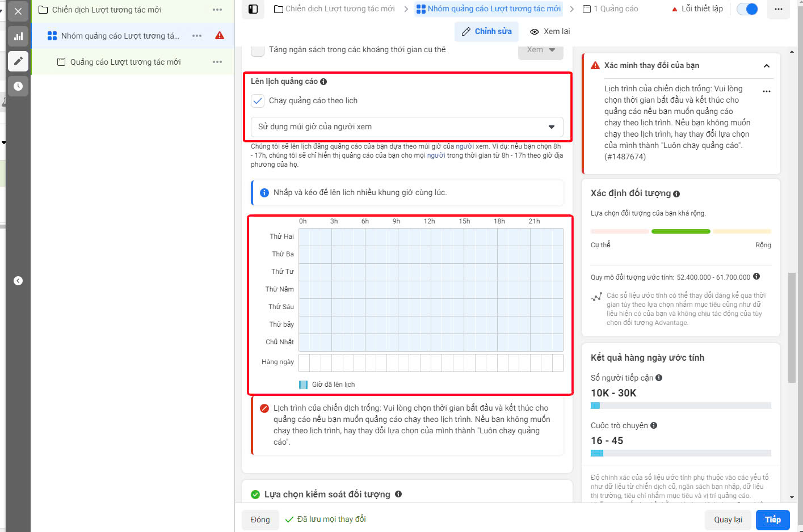Click the collapse panel arrow circle

[x=18, y=281]
